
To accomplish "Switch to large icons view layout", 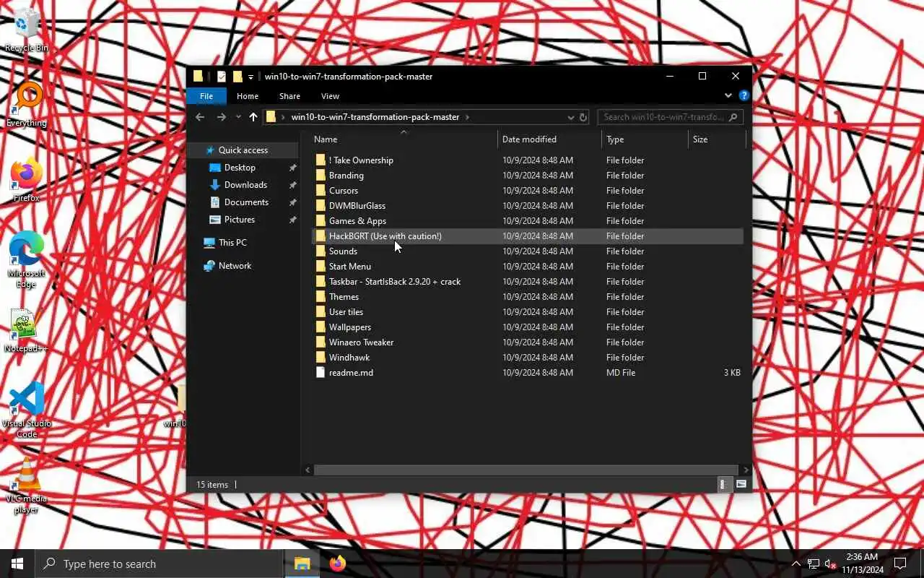I will tap(741, 484).
